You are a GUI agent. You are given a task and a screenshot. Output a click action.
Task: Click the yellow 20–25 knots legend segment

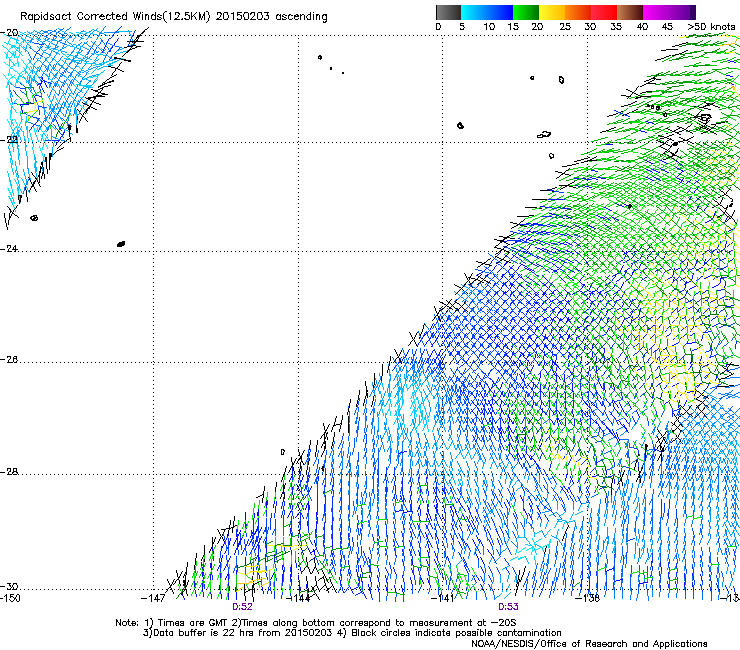click(x=552, y=12)
